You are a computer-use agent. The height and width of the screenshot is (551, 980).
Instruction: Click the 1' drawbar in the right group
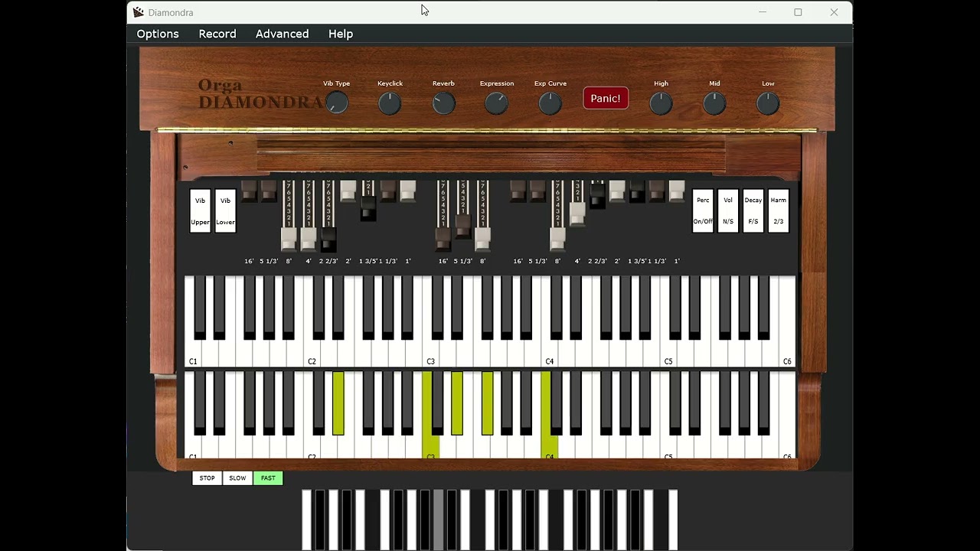678,191
